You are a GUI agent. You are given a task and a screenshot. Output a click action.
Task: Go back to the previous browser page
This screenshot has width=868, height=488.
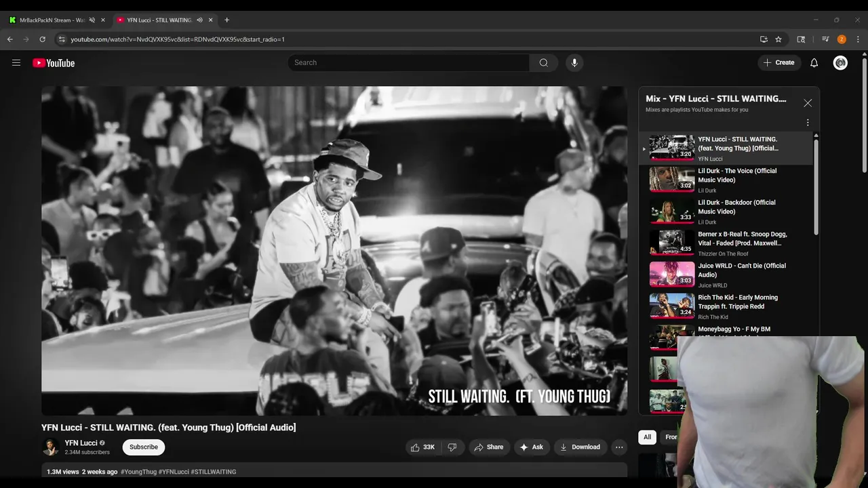10,39
